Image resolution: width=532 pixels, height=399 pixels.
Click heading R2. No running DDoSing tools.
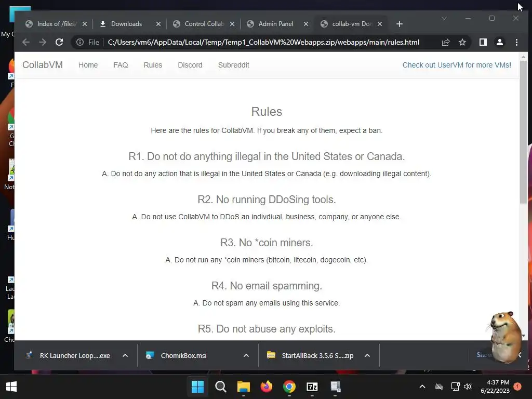[267, 199]
